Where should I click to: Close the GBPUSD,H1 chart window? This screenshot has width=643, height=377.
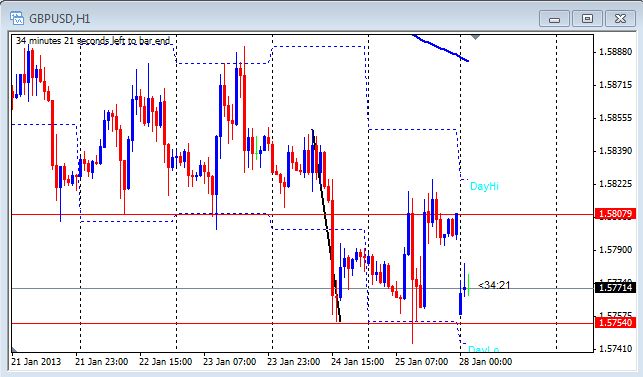coord(620,19)
